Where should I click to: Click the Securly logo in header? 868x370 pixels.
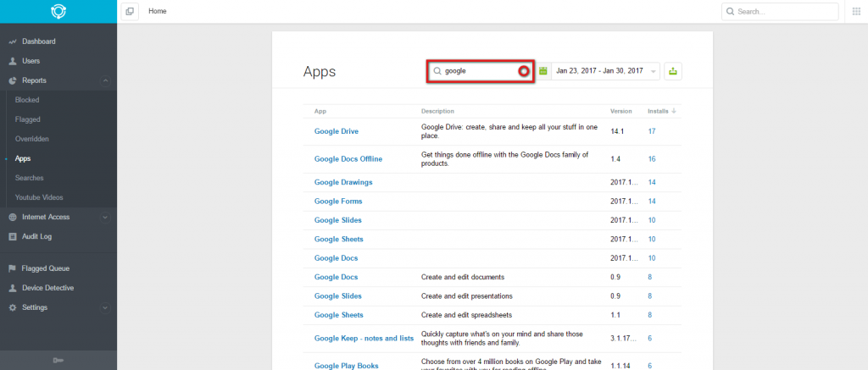coord(58,12)
